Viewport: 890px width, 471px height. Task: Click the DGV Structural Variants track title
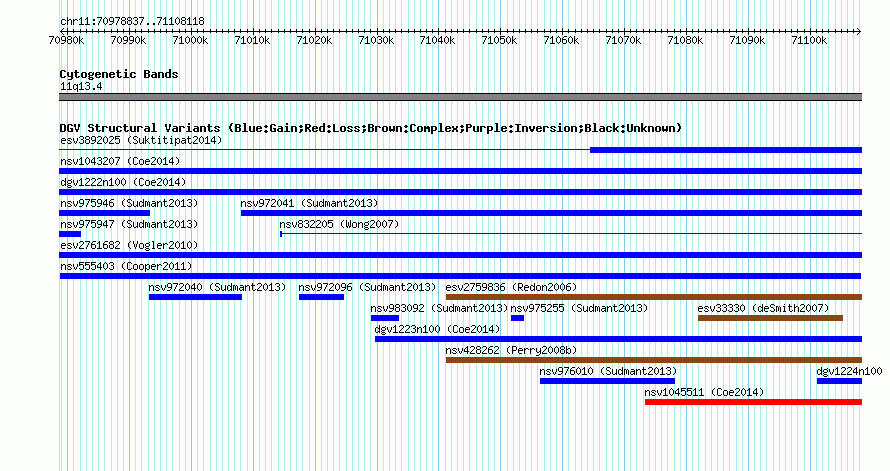click(370, 128)
